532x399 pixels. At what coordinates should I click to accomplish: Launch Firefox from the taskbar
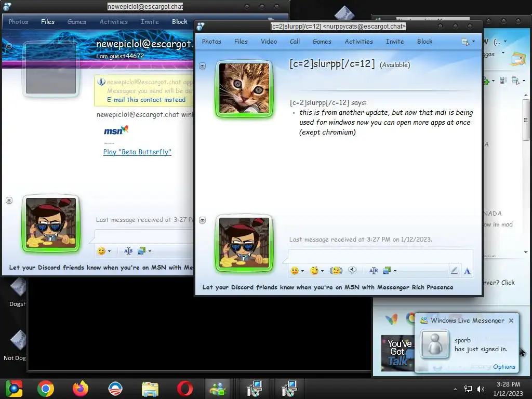click(81, 389)
